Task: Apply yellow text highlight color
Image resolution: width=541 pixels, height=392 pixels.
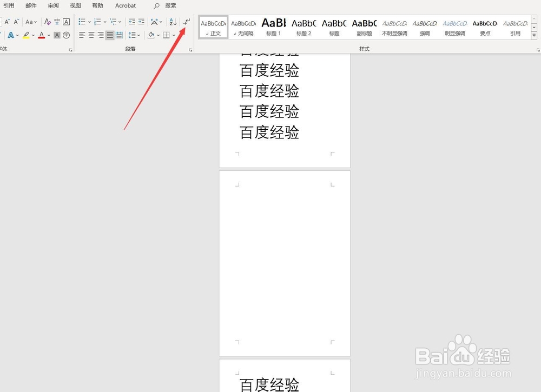Action: point(26,35)
